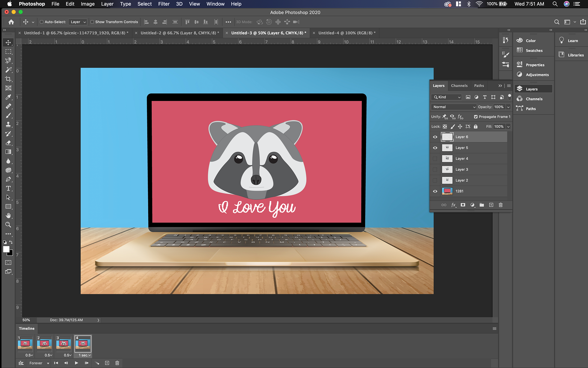Open the Opacity slider dropdown arrow
This screenshot has width=588, height=368.
pos(508,107)
